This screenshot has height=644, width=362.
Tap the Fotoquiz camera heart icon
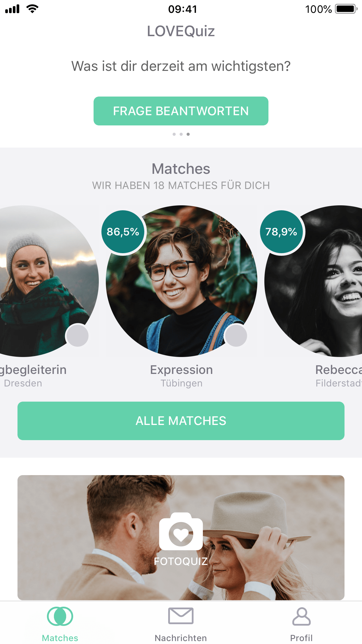(181, 531)
